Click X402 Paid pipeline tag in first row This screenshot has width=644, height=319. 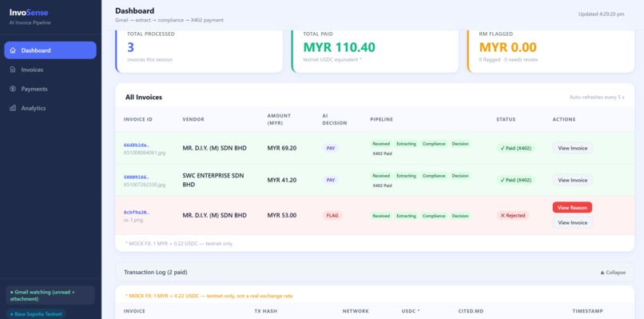[382, 154]
